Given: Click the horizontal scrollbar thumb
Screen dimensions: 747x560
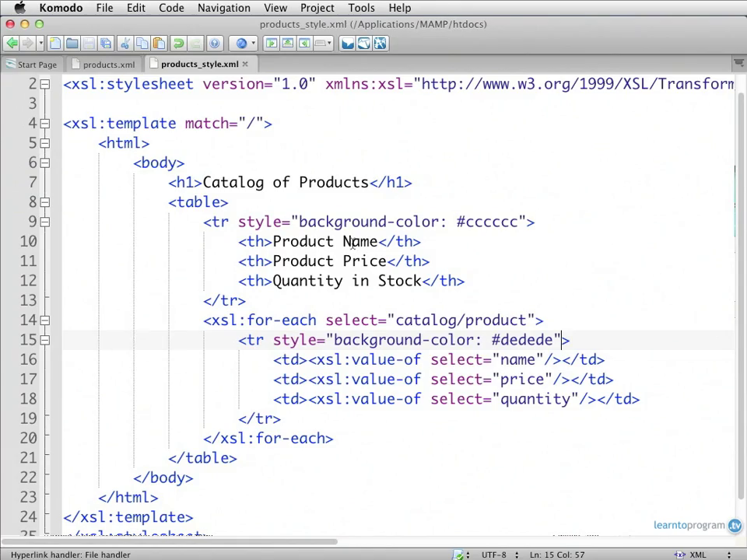Looking at the screenshot, I should point(169,541).
